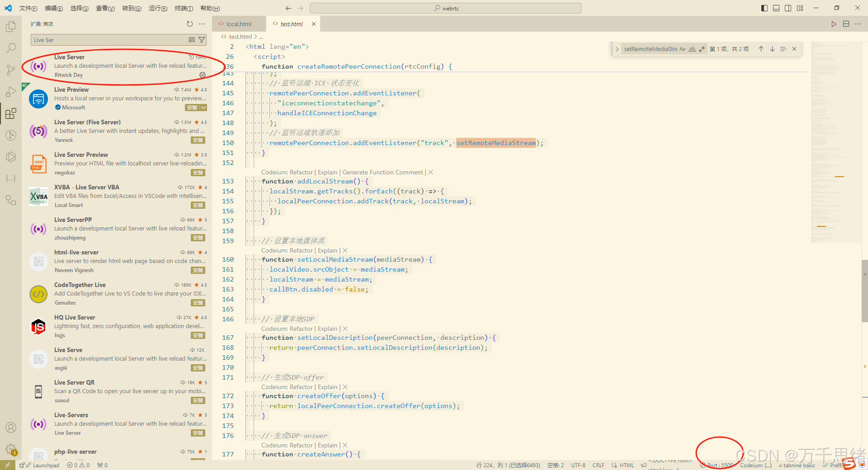Select the Live Server QR extension
The image size is (868, 470).
pyautogui.click(x=118, y=391)
